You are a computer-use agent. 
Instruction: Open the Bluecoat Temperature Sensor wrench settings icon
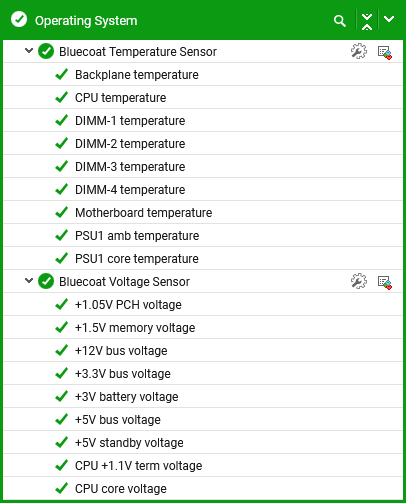point(359,51)
